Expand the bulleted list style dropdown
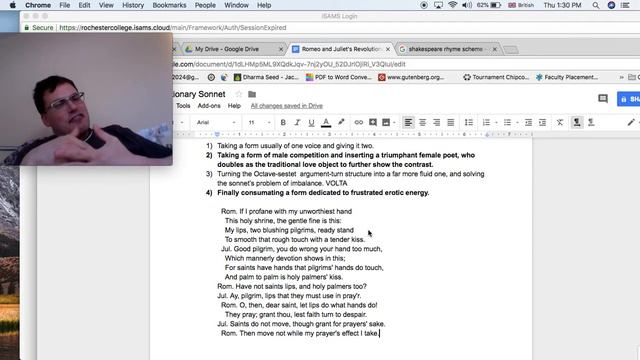Image resolution: width=640 pixels, height=360 pixels. (x=517, y=122)
